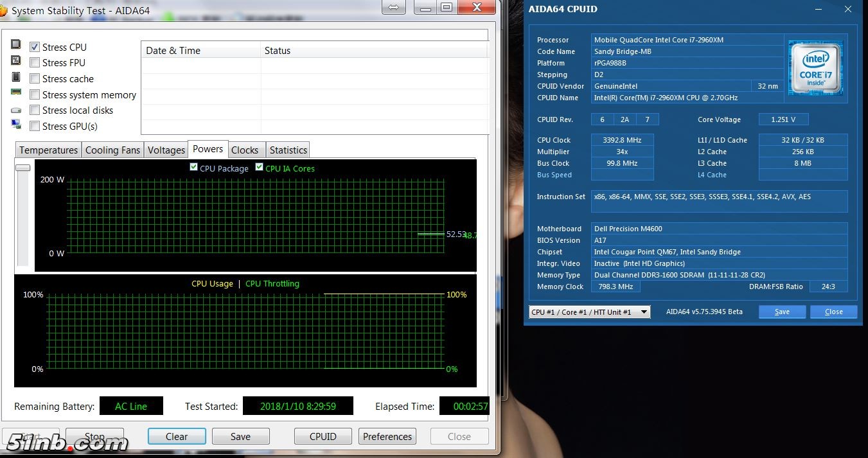Click the Date & Time column header
Image resolution: width=868 pixels, height=458 pixels.
(x=173, y=51)
